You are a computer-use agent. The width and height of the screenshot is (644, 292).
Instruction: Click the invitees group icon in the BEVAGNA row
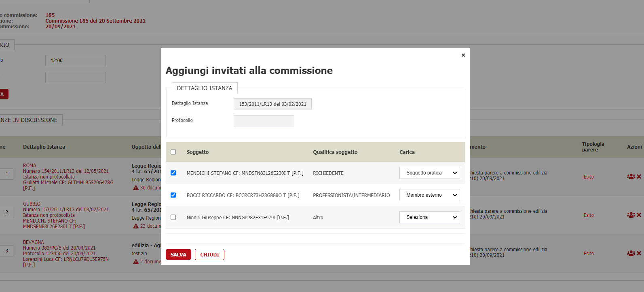point(631,253)
